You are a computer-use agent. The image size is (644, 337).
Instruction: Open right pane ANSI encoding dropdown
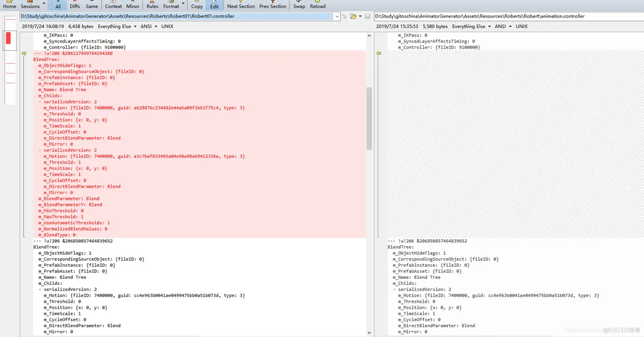point(503,26)
